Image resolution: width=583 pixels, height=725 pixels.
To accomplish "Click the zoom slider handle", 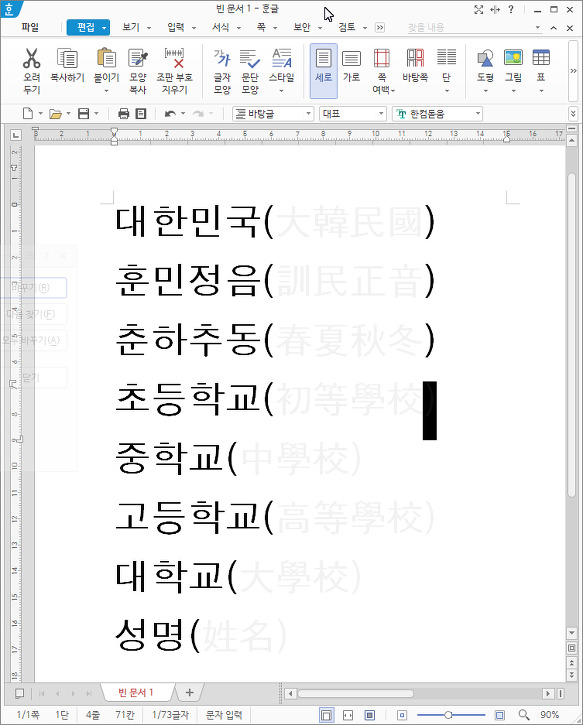I will (448, 715).
